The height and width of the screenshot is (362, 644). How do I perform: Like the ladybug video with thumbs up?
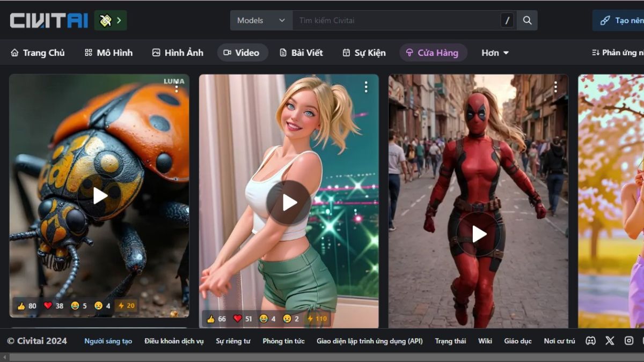pos(27,306)
